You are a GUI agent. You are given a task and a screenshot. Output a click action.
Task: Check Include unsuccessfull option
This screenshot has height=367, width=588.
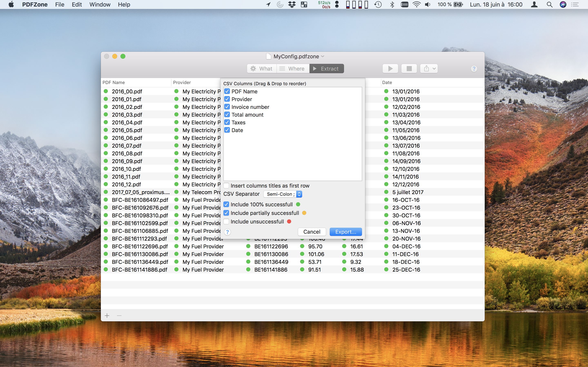pos(226,222)
